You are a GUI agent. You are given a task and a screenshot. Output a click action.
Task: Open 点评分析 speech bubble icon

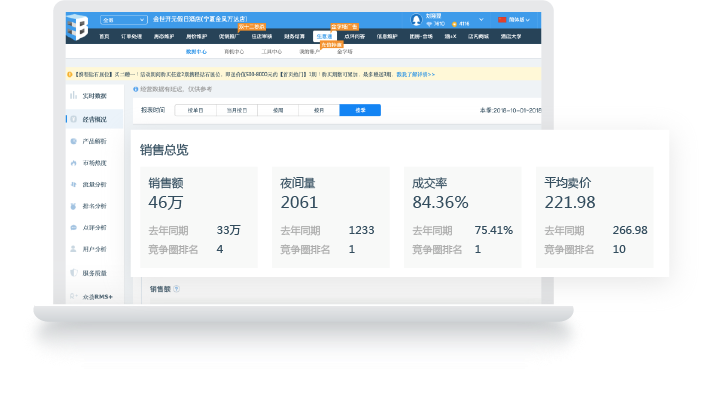[x=73, y=228]
